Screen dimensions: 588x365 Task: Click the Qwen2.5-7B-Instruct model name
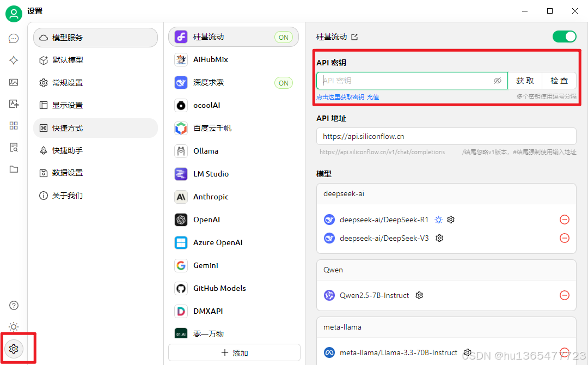[374, 295]
